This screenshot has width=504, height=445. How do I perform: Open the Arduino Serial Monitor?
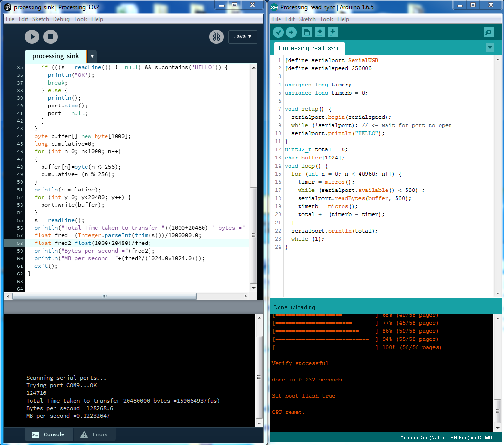point(489,32)
